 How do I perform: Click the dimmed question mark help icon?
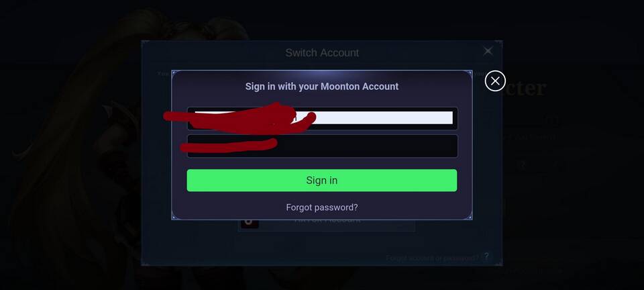[487, 257]
